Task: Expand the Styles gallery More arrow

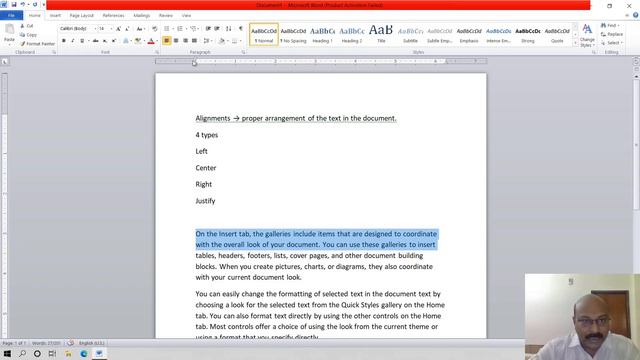Action: 575,43
